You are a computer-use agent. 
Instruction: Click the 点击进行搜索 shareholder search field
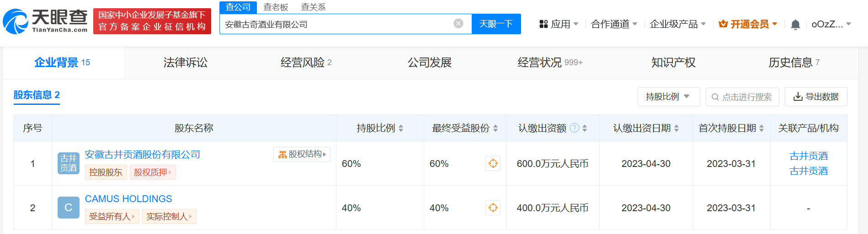(742, 97)
